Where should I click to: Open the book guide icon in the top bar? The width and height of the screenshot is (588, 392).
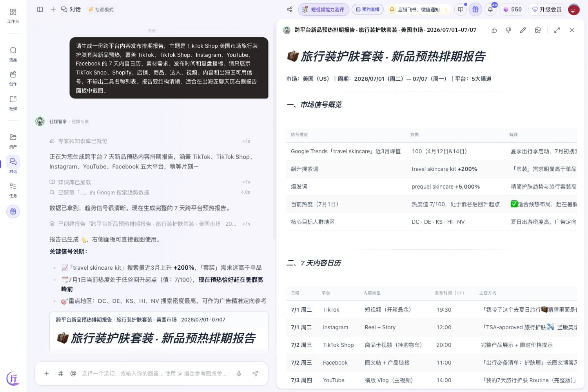click(x=461, y=9)
